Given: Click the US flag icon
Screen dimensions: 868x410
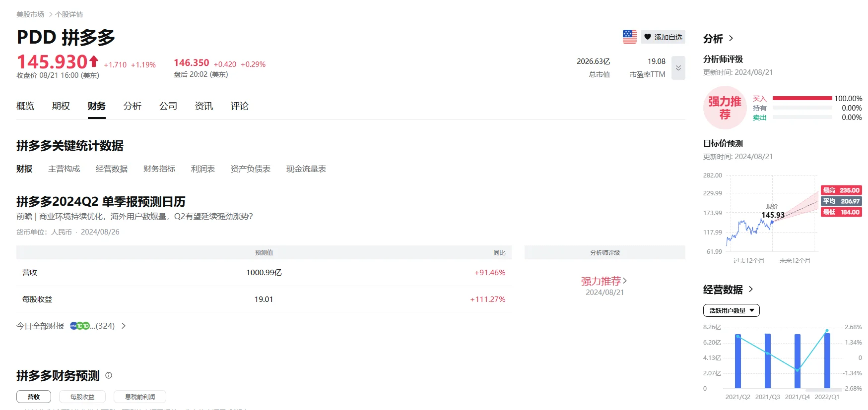Looking at the screenshot, I should coord(629,37).
